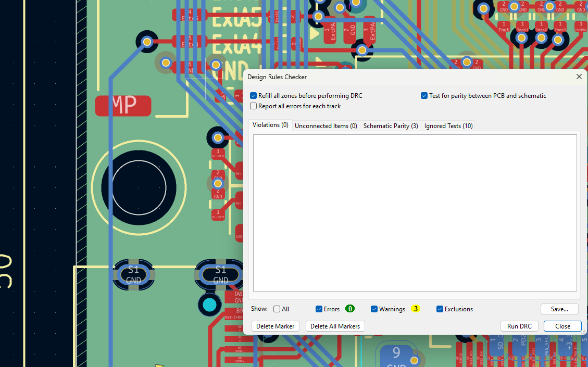
Task: Click the yellow warnings count badge
Action: [x=416, y=309]
